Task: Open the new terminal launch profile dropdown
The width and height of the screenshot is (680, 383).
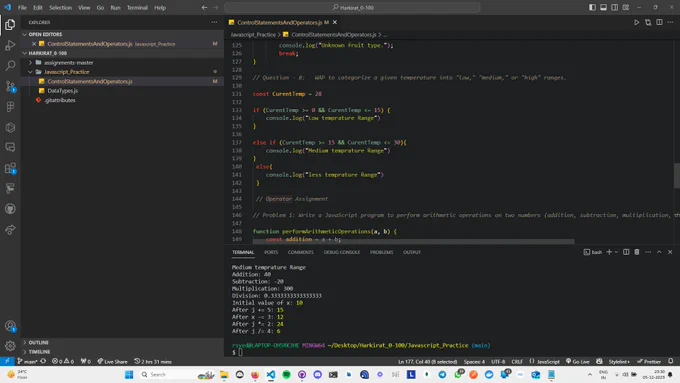Action: 616,252
